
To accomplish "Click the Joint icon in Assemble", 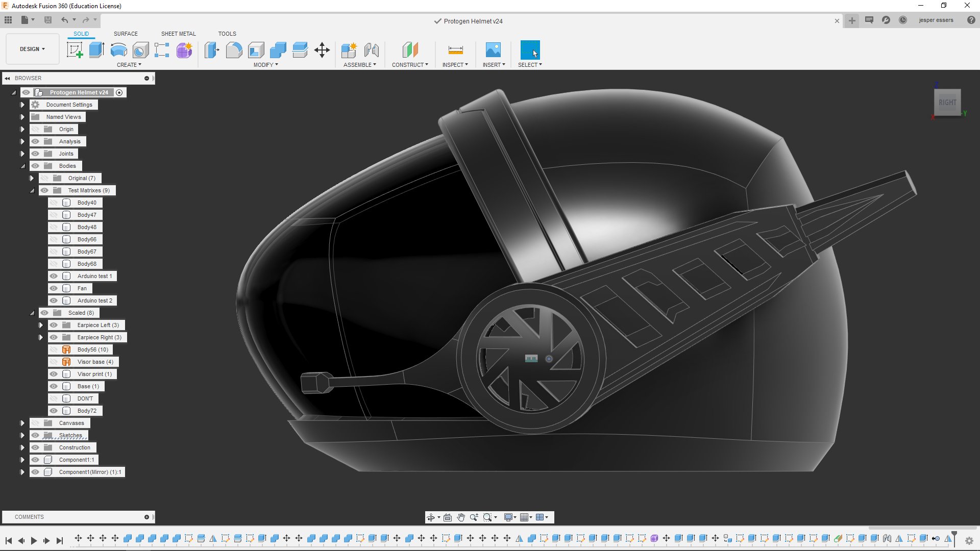I will click(x=372, y=50).
